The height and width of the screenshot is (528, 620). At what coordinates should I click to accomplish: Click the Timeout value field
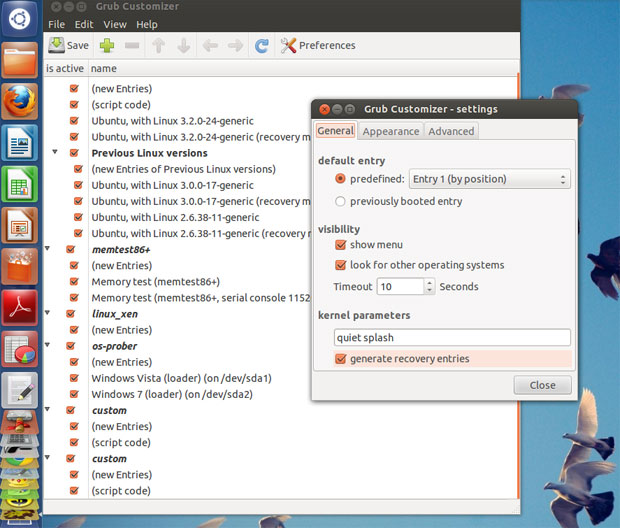[401, 286]
